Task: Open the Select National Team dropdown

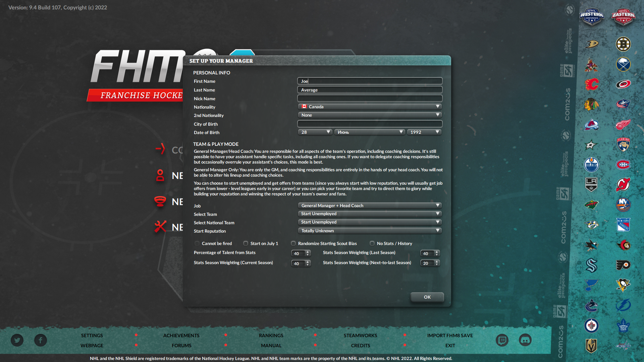Action: coord(370,222)
